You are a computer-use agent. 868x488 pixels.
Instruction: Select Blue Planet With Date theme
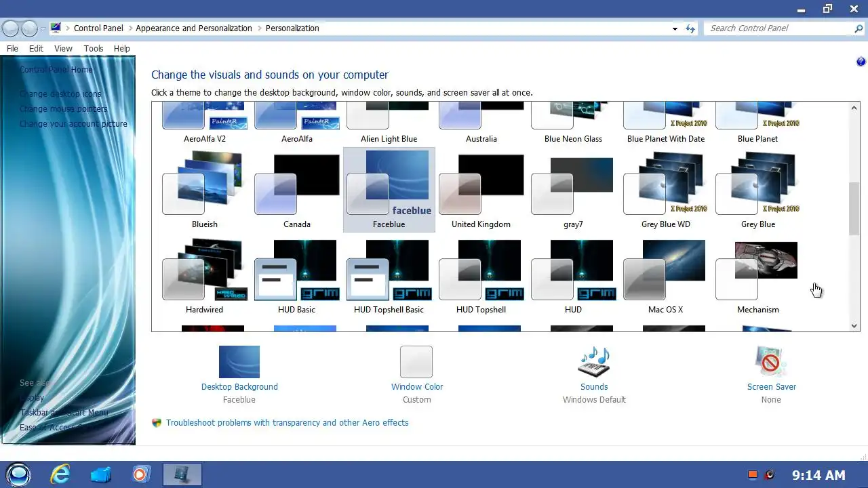tap(666, 123)
